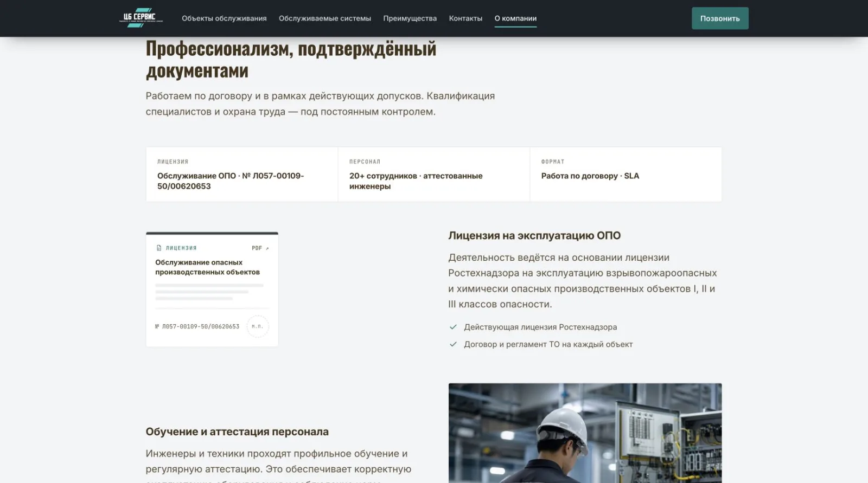Click the Лицензия summary card with ОПО number
This screenshot has height=483, width=868.
click(242, 174)
